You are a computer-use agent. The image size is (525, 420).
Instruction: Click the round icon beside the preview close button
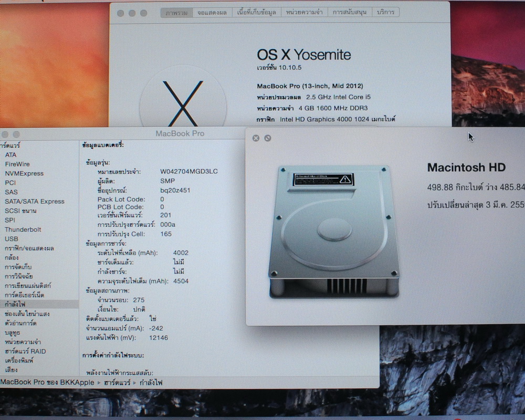(x=268, y=138)
